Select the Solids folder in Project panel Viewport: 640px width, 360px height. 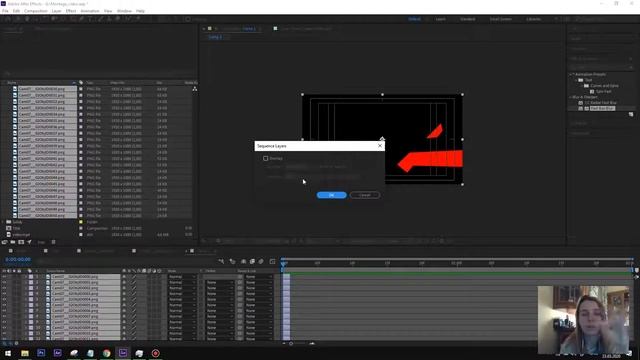point(17,222)
